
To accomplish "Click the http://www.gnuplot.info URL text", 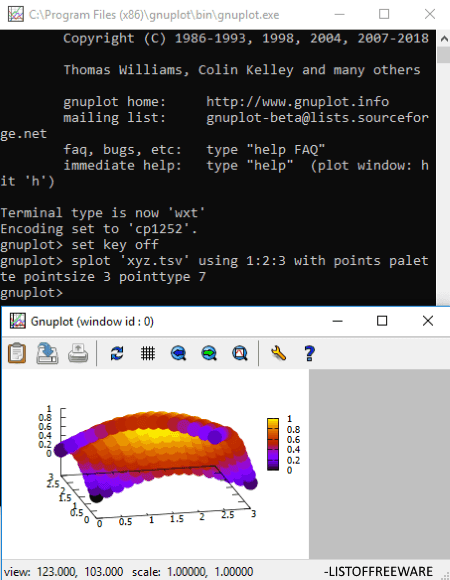I will [x=298, y=101].
